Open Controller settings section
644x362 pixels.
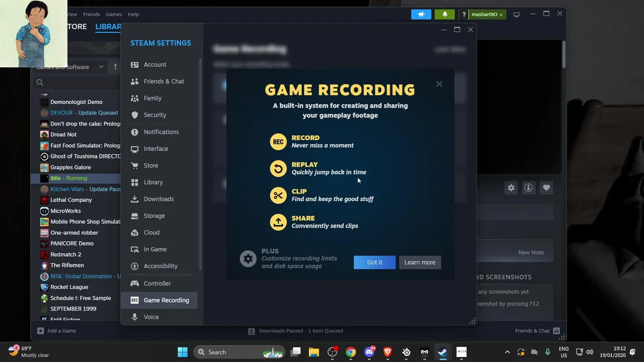(158, 284)
